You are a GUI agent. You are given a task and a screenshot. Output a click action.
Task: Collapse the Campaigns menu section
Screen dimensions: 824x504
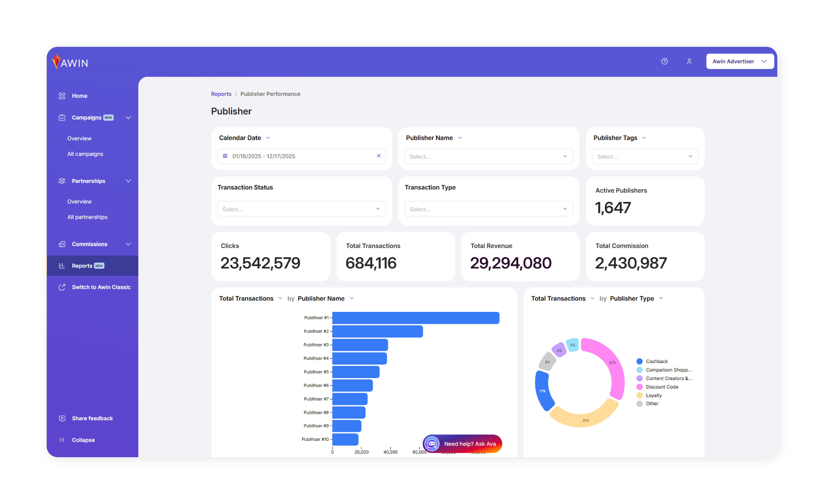pos(128,118)
